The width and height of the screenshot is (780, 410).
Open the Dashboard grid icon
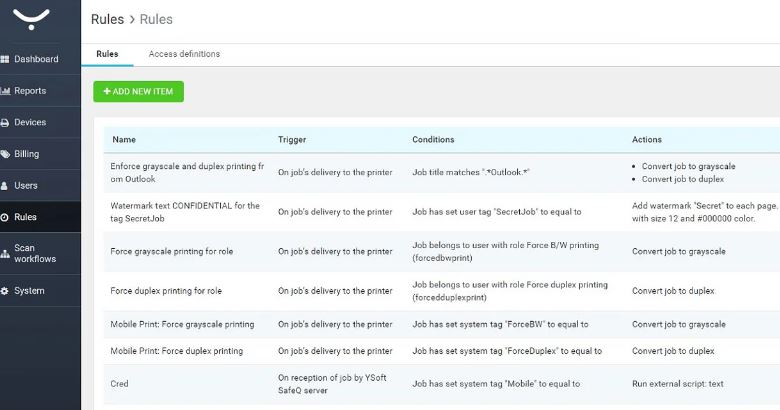pyautogui.click(x=4, y=59)
